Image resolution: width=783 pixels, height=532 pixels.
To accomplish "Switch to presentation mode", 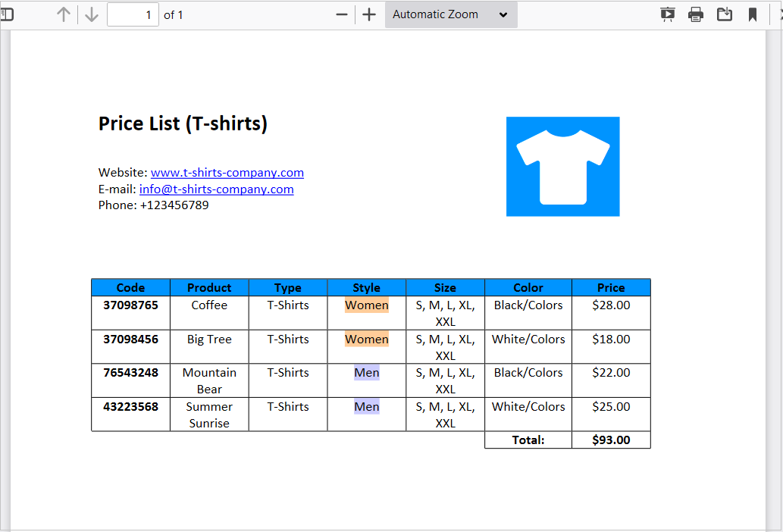I will tap(667, 14).
